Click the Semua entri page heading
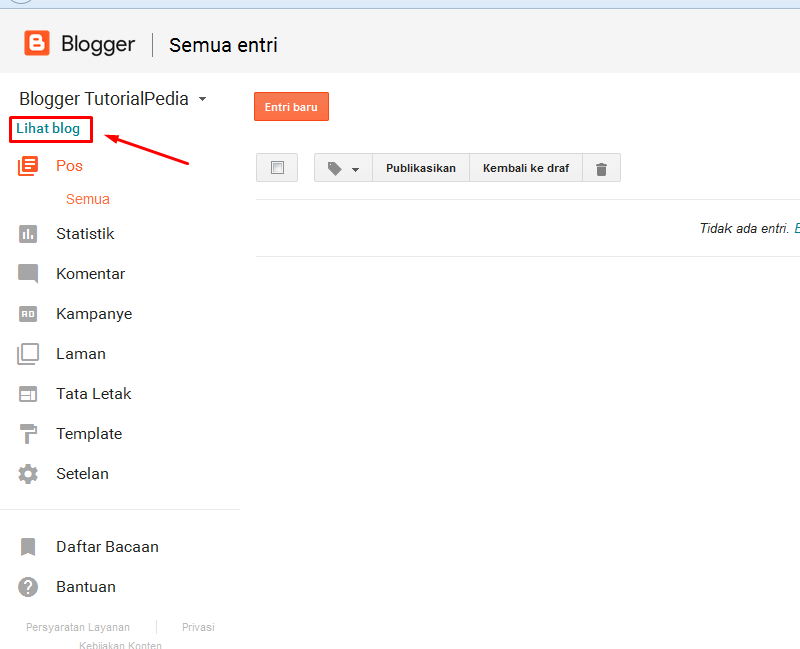 coord(223,45)
